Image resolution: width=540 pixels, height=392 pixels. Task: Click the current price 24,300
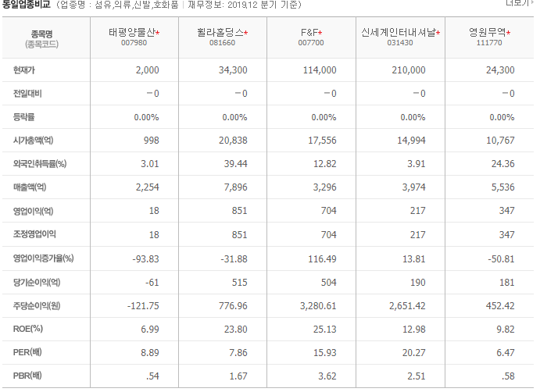[500, 70]
